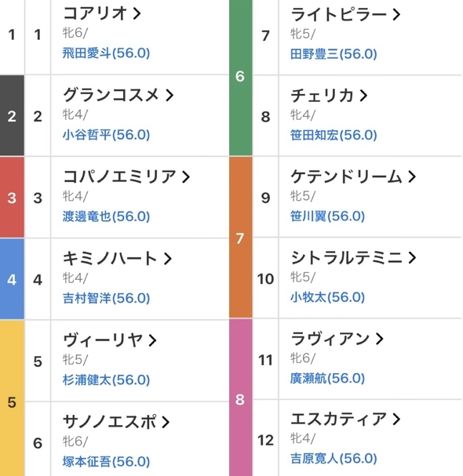Open horse サノノエスポ page

click(110, 422)
